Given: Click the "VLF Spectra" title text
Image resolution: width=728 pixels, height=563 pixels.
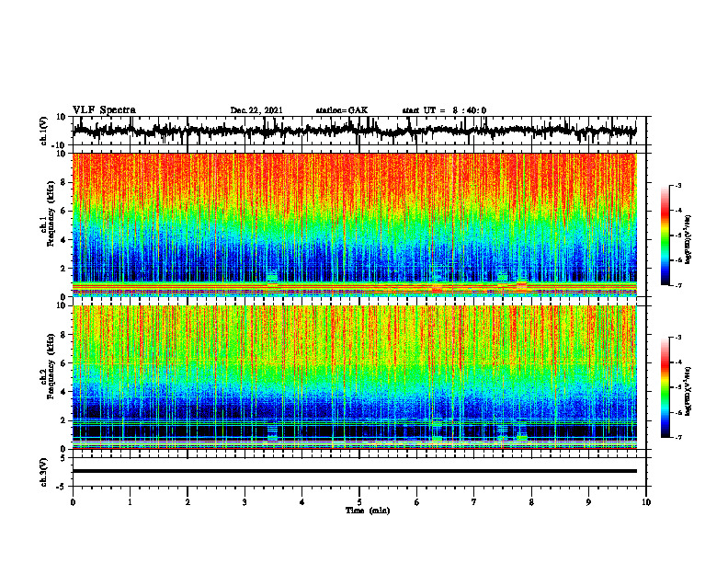Looking at the screenshot, I should pos(104,110).
